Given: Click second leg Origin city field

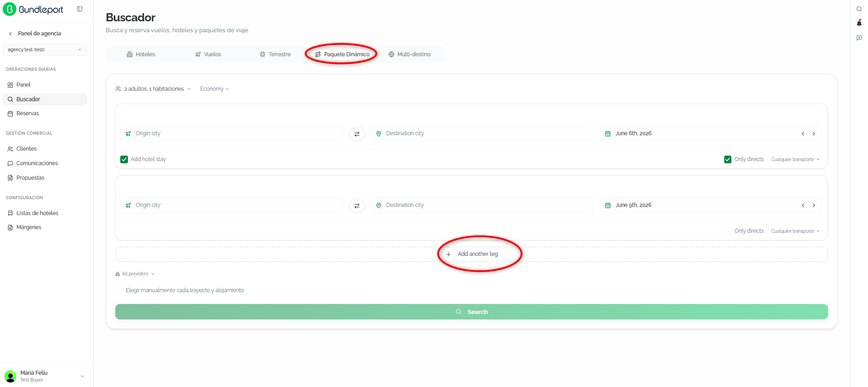Looking at the screenshot, I should click(x=232, y=206).
